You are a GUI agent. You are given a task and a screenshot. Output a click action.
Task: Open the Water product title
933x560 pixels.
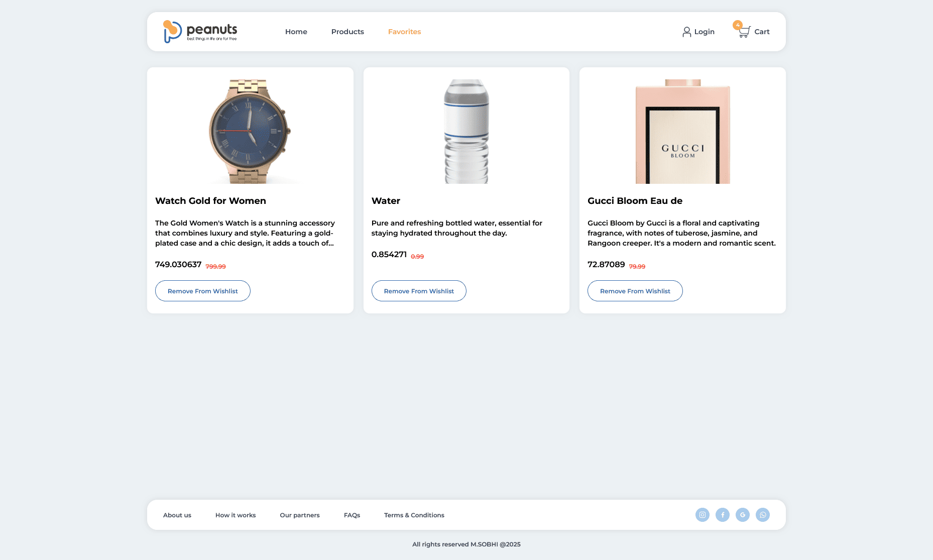click(386, 201)
